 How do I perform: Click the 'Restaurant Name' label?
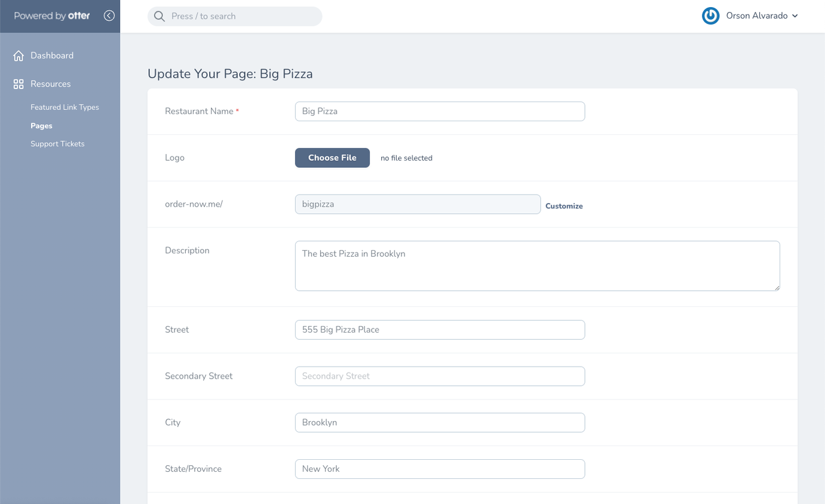[199, 111]
